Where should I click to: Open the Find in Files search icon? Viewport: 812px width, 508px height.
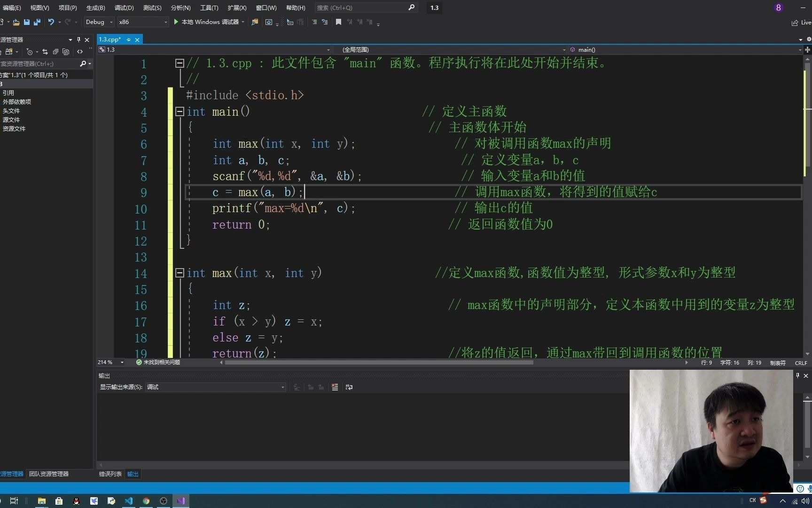pyautogui.click(x=255, y=22)
